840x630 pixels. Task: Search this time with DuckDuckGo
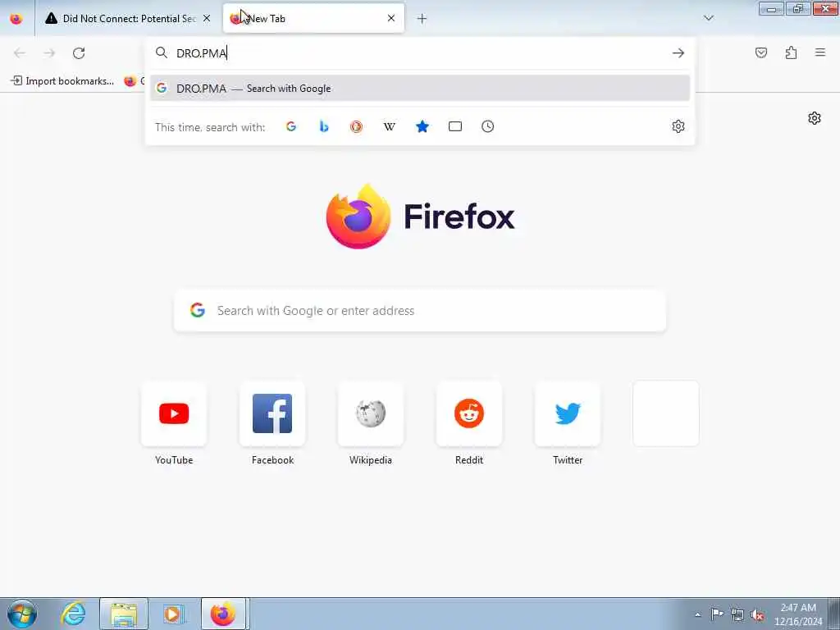point(356,126)
